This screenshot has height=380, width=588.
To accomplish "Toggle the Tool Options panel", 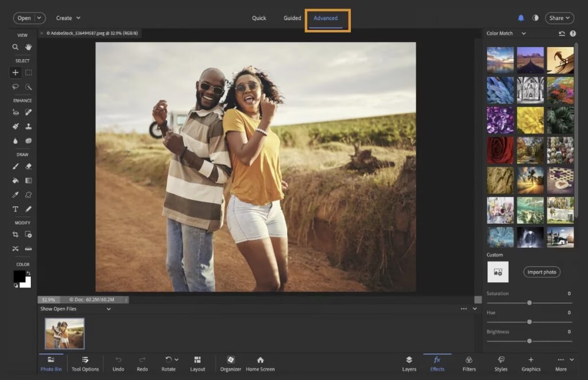I will pyautogui.click(x=85, y=363).
